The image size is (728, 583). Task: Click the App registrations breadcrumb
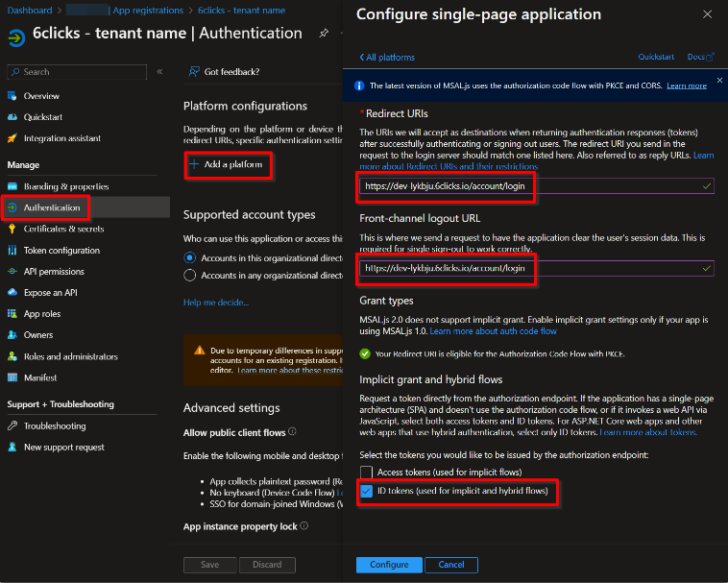pyautogui.click(x=148, y=11)
